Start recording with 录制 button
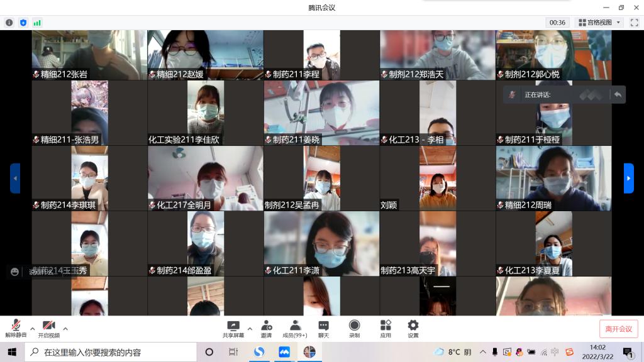Viewport: 644px width, 362px height. (354, 328)
